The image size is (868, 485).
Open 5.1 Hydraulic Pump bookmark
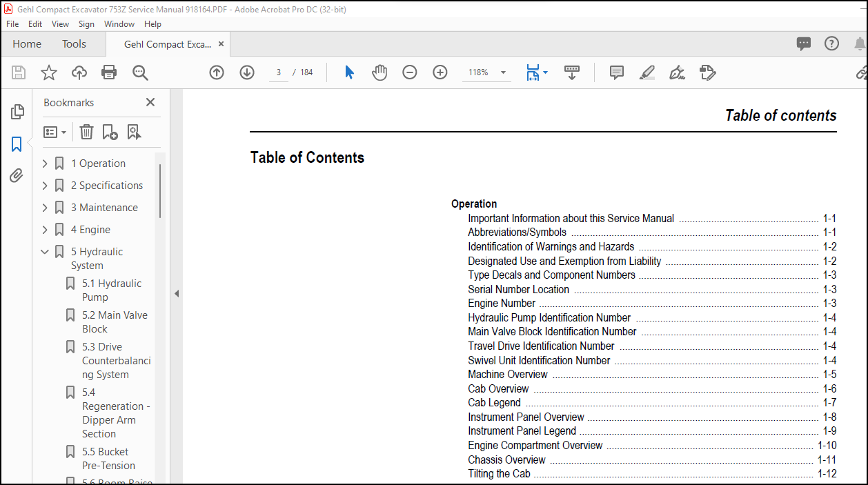[112, 290]
